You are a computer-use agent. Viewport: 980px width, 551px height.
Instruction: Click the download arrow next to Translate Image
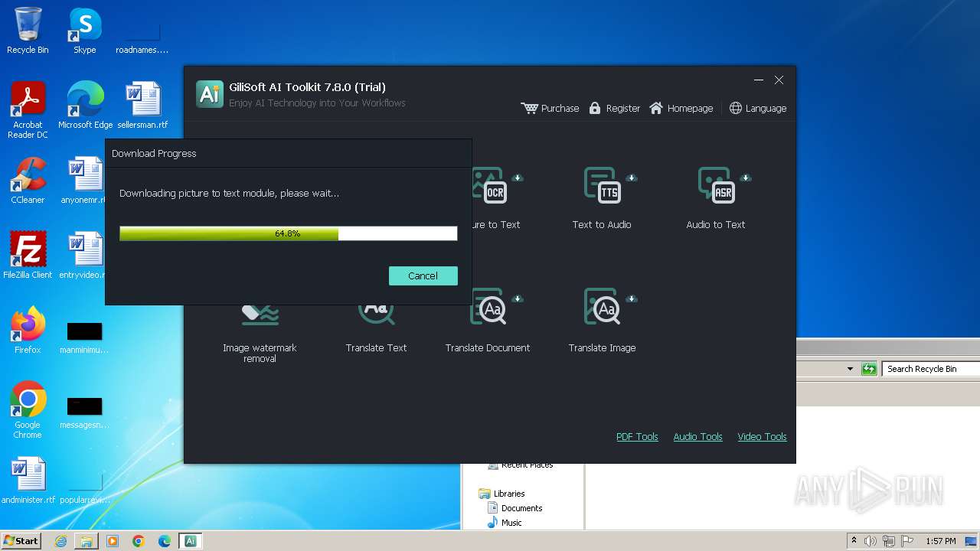click(x=632, y=298)
